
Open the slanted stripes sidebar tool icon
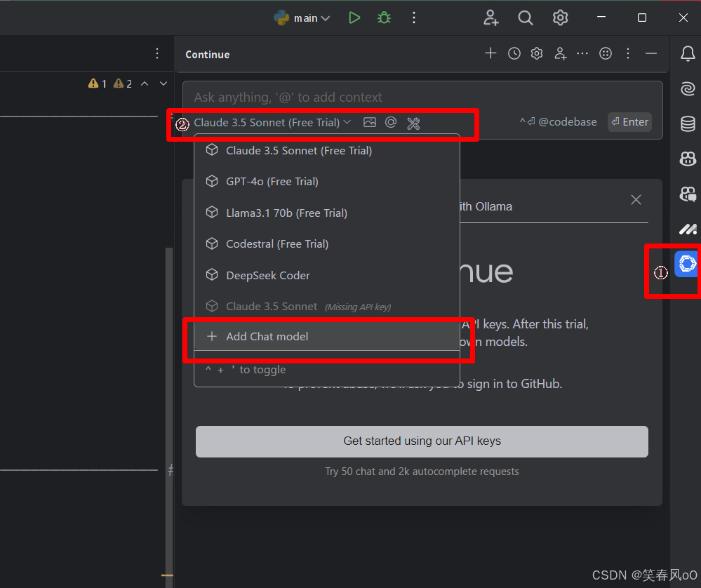[688, 229]
